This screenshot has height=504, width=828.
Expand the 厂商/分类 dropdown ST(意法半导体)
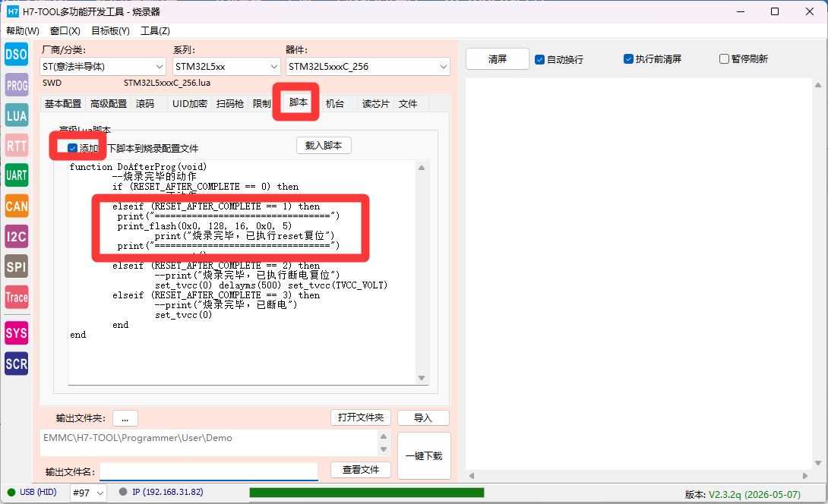pyautogui.click(x=103, y=67)
